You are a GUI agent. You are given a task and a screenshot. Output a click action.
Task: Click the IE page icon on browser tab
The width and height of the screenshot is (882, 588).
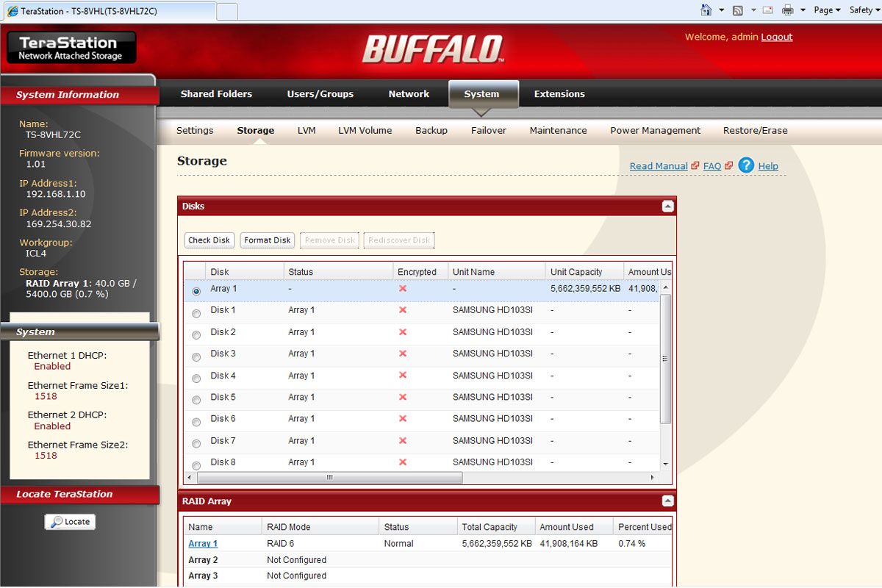(12, 11)
